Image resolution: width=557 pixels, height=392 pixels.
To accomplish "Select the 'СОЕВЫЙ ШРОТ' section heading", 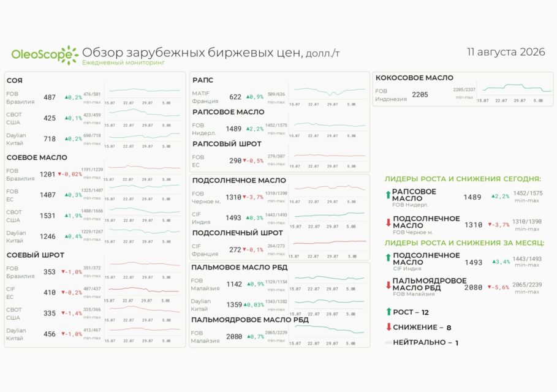I will (x=36, y=255).
